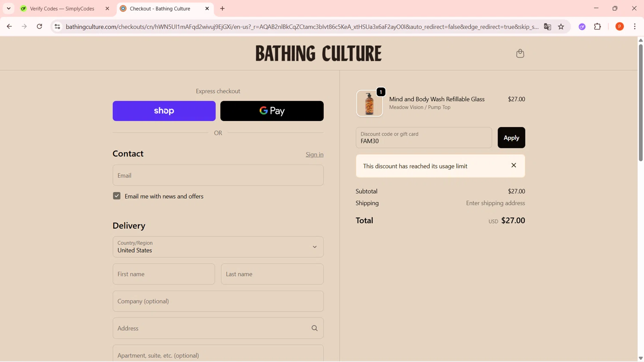The image size is (644, 362).
Task: Click the page vertical scrollbar thumb
Action: pos(641,102)
